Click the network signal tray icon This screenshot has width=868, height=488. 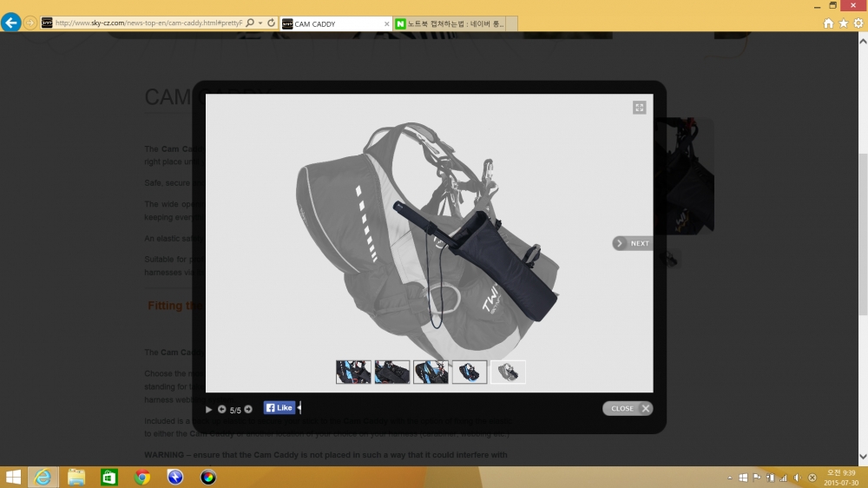(x=783, y=478)
